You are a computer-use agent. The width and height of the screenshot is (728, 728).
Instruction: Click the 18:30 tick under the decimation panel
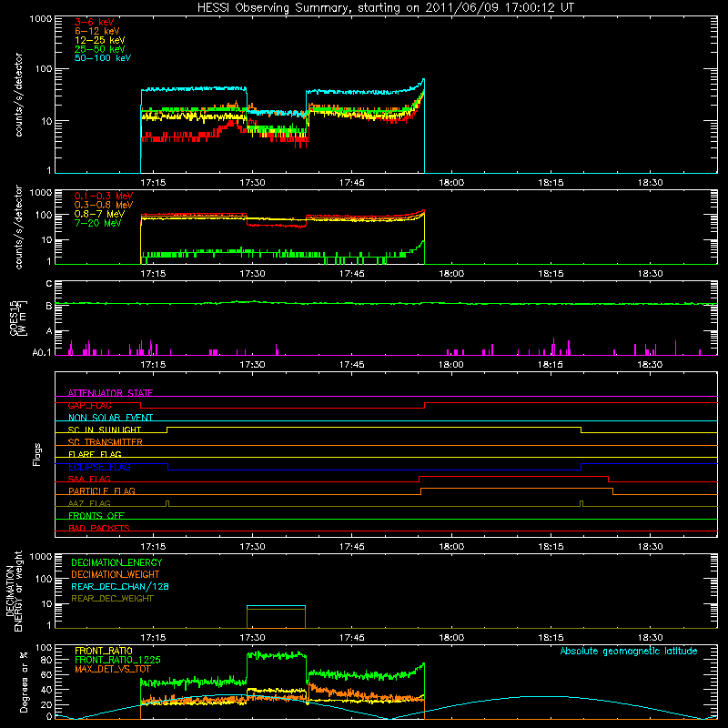pyautogui.click(x=650, y=638)
